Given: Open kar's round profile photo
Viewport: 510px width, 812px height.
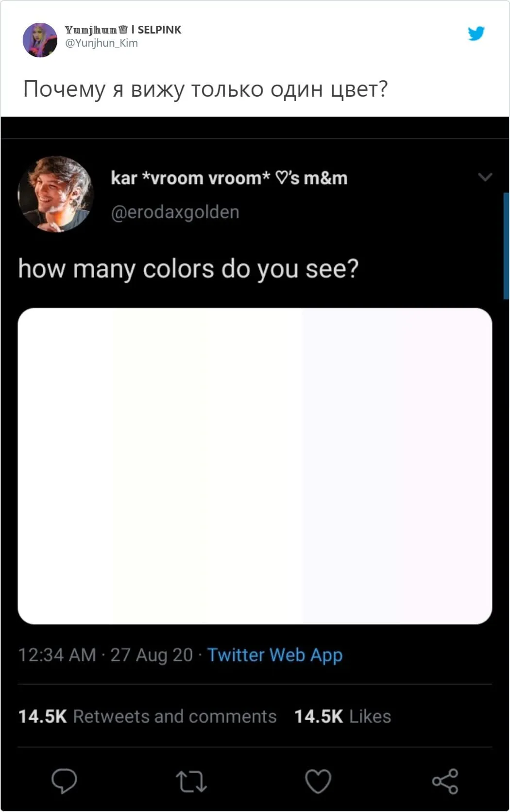Looking at the screenshot, I should point(55,194).
